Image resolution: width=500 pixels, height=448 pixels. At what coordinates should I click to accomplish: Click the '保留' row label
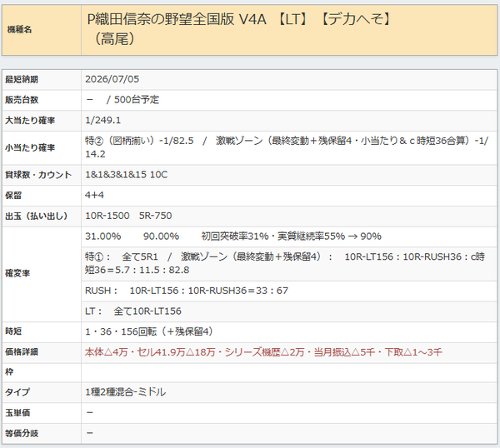click(x=13, y=196)
